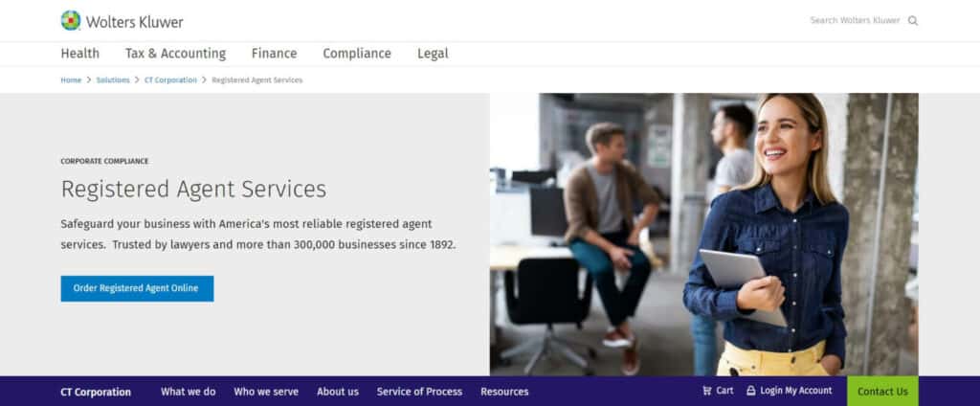980x406 pixels.
Task: Select the Finance menu item
Action: [x=274, y=54]
